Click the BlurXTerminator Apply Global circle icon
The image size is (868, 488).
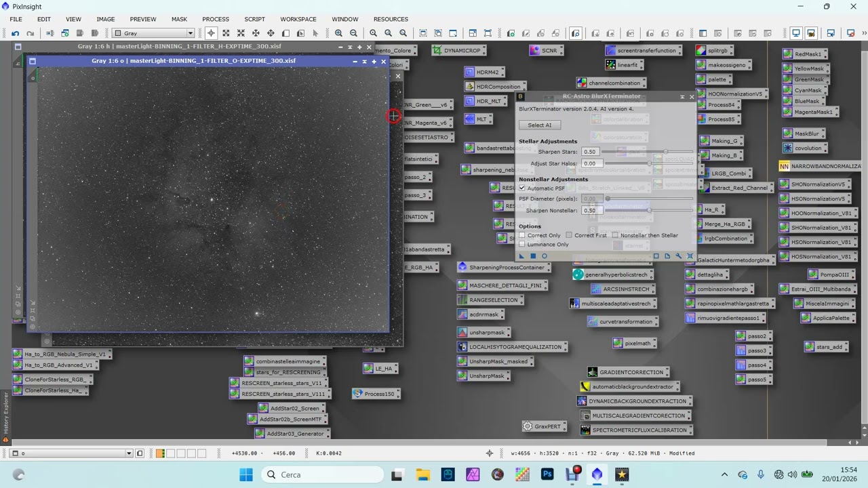click(544, 256)
